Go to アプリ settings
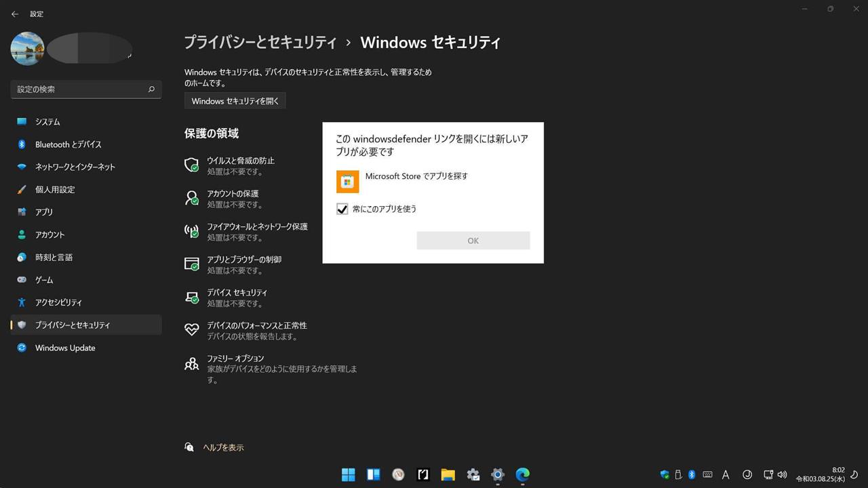 click(86, 212)
